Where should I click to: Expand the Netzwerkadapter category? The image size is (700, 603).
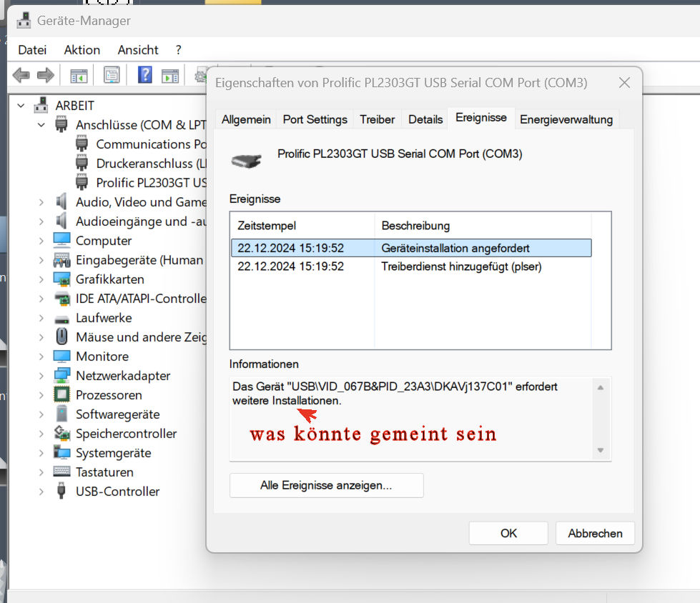pos(41,375)
